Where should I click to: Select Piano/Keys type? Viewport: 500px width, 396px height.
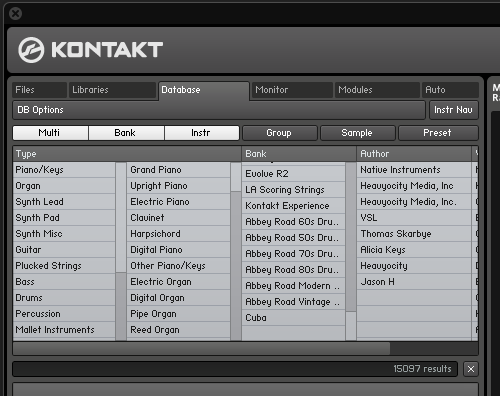click(64, 170)
